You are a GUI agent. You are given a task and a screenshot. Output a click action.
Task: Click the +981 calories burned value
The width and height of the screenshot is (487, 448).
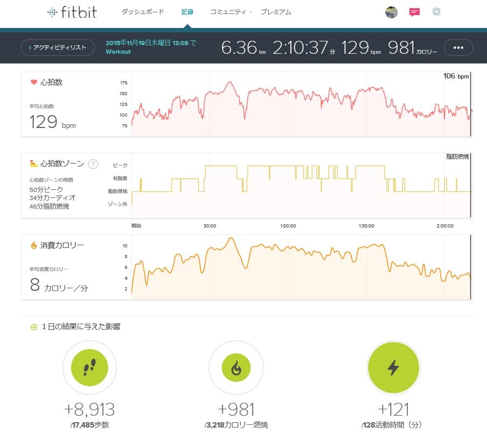click(236, 409)
